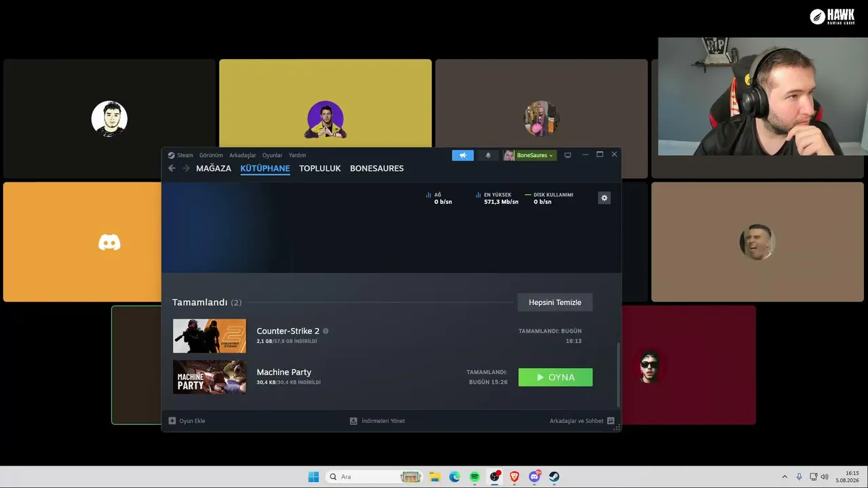Click the AĞ network speed stat

439,198
